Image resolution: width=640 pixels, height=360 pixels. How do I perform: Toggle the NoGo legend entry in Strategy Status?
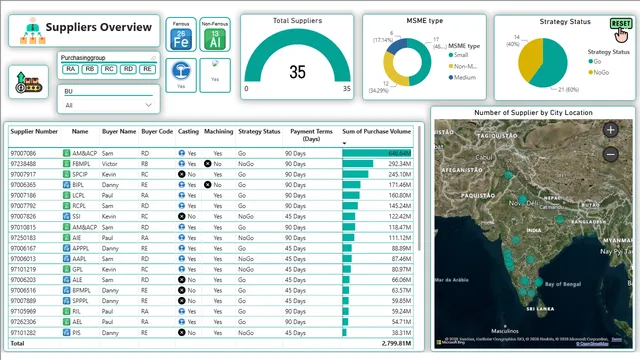(599, 73)
